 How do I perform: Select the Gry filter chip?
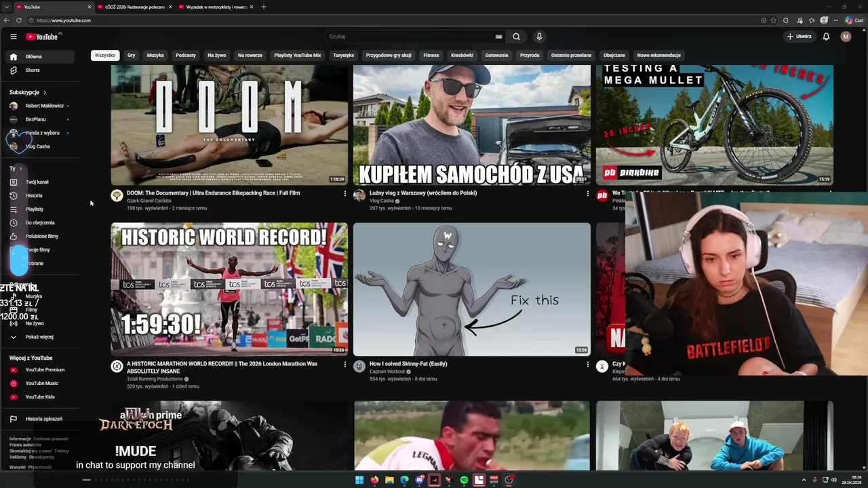click(132, 56)
